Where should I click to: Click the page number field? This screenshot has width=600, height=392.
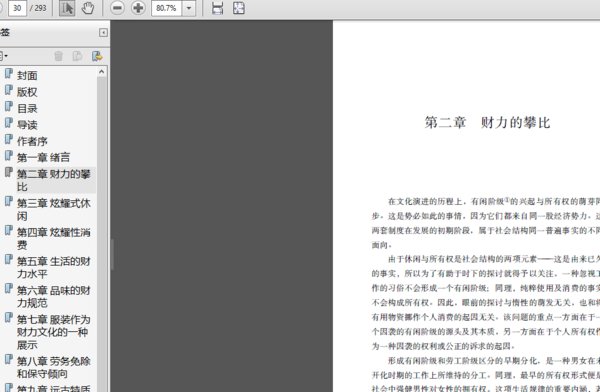[x=17, y=8]
